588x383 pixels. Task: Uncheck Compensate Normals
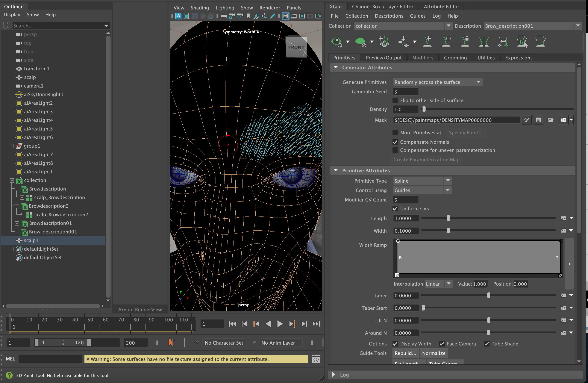point(395,142)
